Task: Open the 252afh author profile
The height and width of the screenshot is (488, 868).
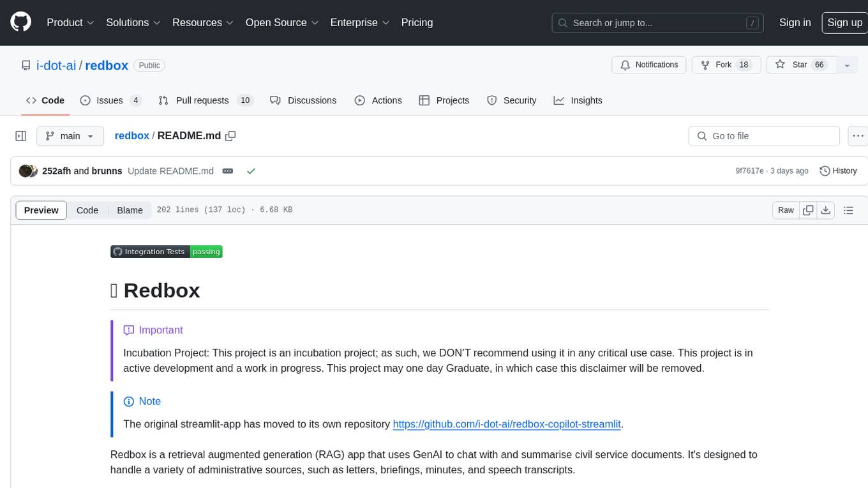Action: pyautogui.click(x=56, y=171)
